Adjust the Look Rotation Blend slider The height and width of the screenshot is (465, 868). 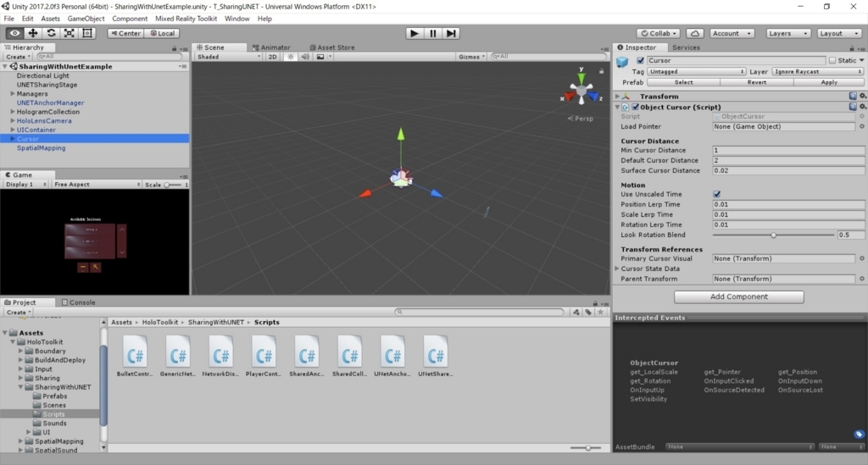773,235
